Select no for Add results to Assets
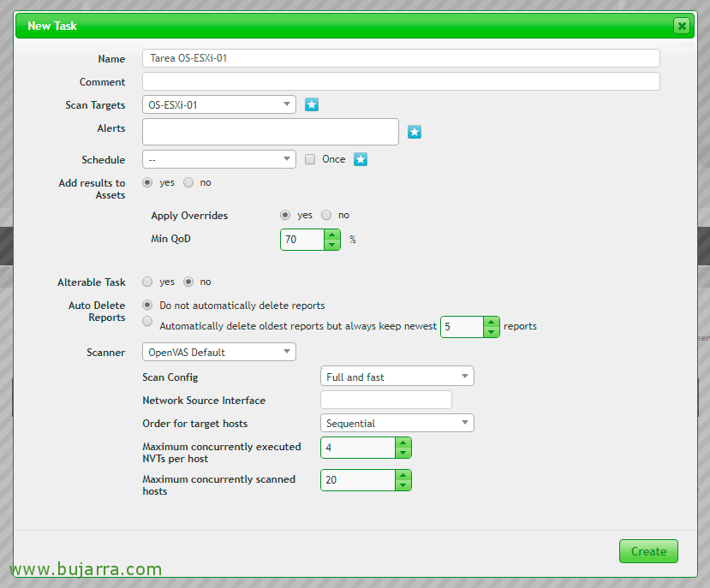Viewport: 710px width, 588px height. click(188, 182)
